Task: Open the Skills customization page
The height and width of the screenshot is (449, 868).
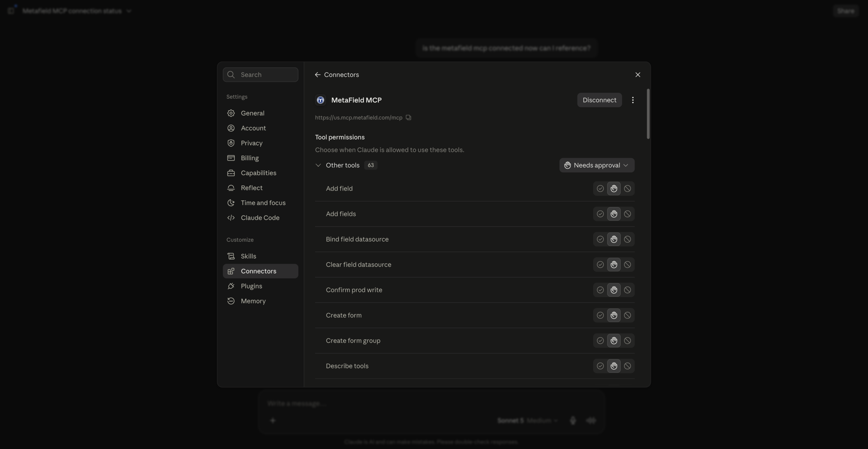Action: point(260,256)
